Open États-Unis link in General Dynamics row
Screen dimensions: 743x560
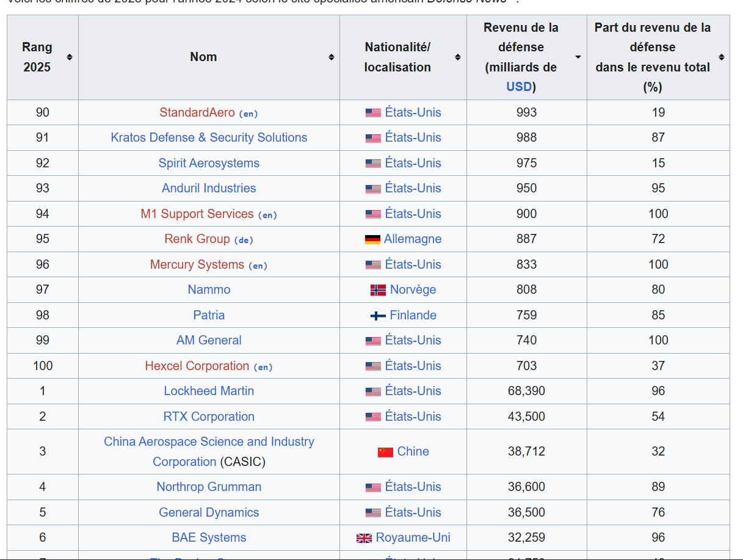(x=413, y=512)
